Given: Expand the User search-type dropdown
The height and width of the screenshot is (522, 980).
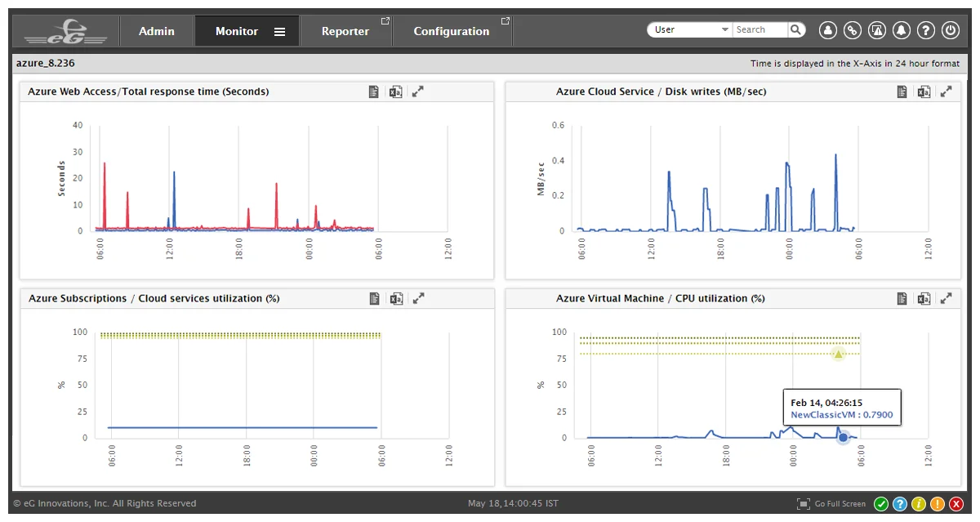Looking at the screenshot, I should point(690,29).
